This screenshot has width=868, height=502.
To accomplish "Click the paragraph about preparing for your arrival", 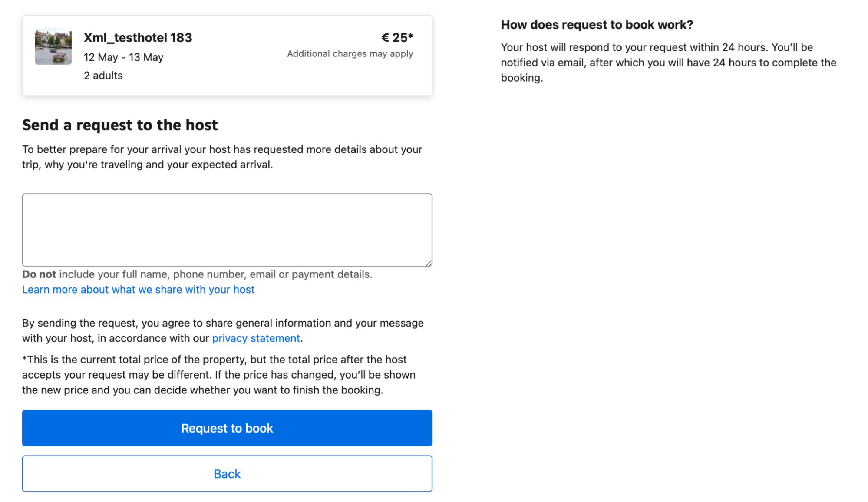I will 222,157.
